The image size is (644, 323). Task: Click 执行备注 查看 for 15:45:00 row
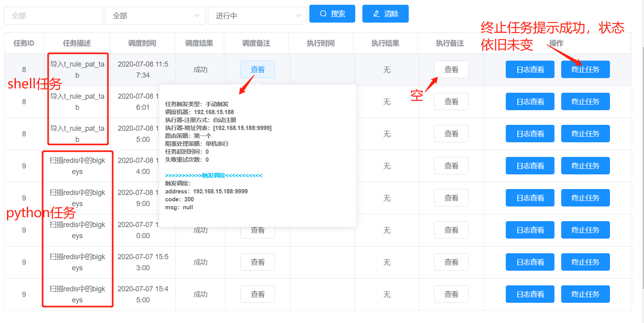click(451, 294)
